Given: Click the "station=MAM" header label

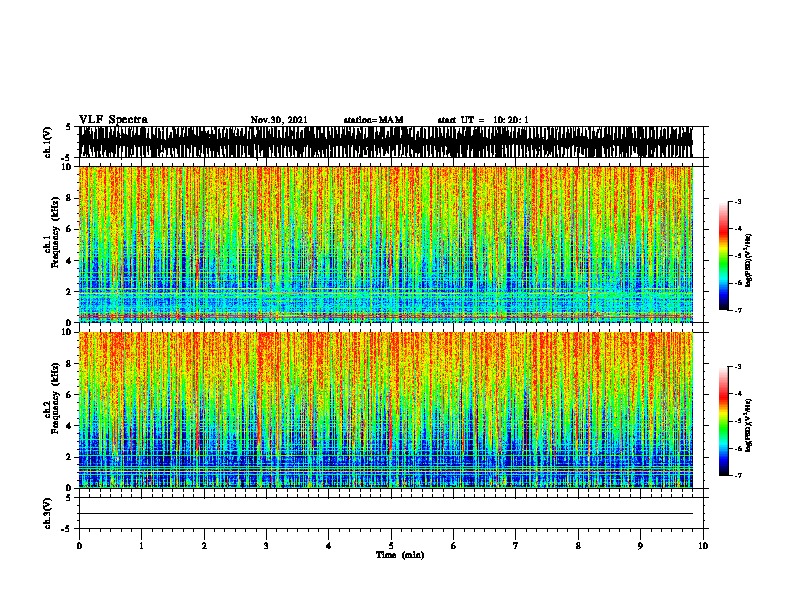Looking at the screenshot, I should (373, 120).
